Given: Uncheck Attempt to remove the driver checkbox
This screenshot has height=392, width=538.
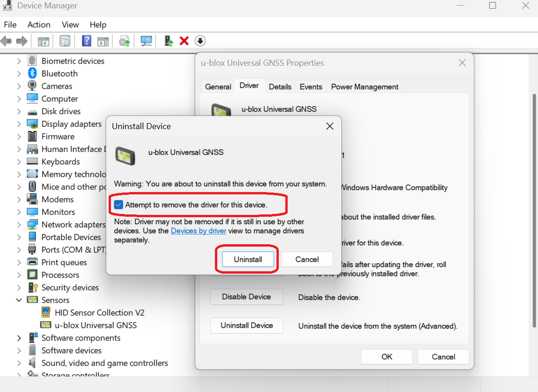Looking at the screenshot, I should pyautogui.click(x=119, y=205).
